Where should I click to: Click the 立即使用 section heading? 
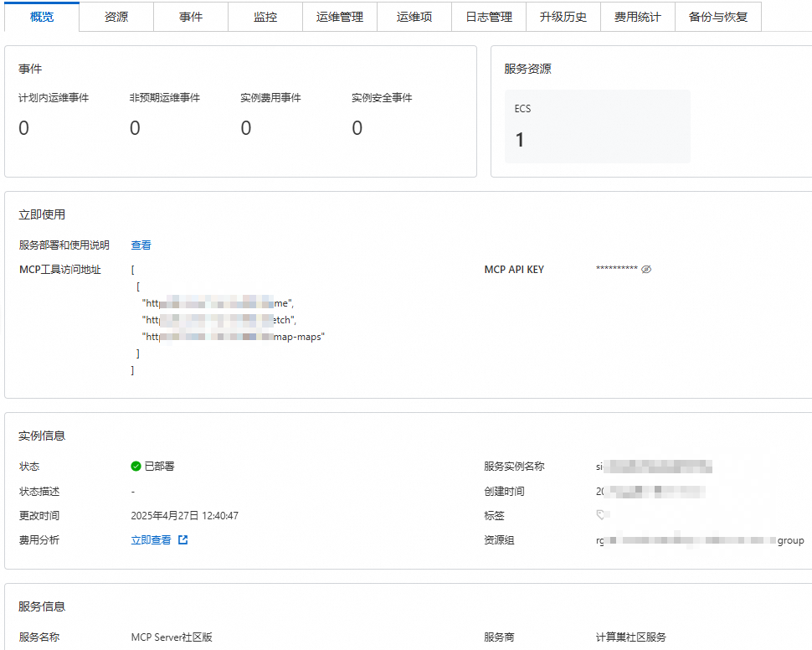(x=42, y=214)
